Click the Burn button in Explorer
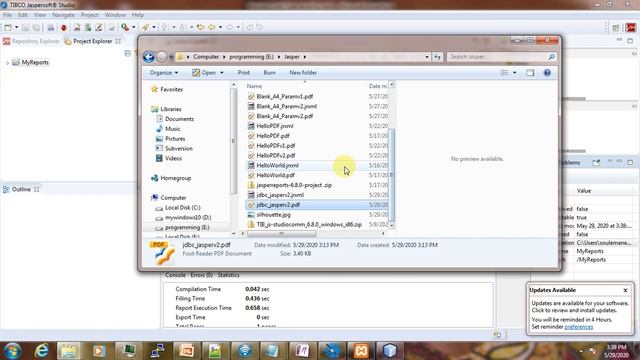 click(x=269, y=73)
